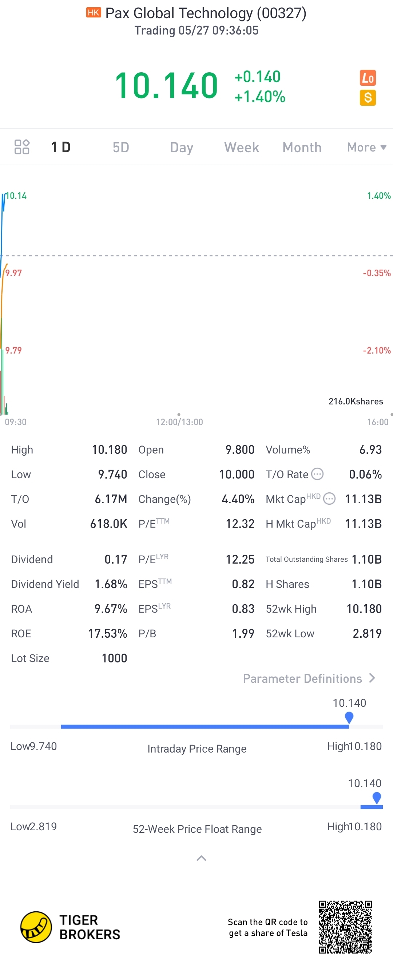Image resolution: width=393 pixels, height=980 pixels.
Task: Tap the Intraday Price Range marker
Action: (x=349, y=717)
